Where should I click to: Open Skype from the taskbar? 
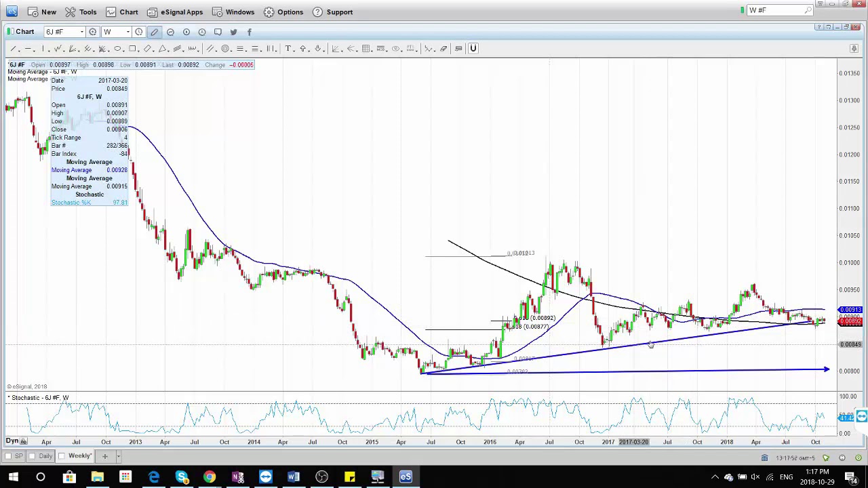(182, 477)
